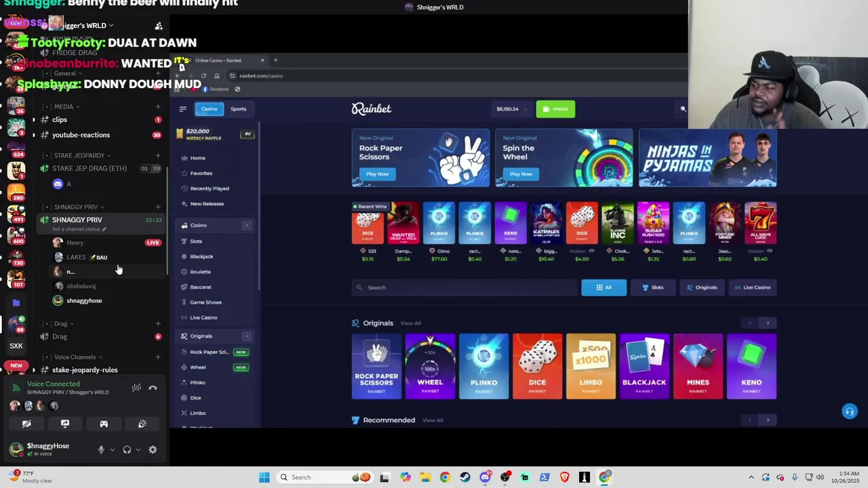
Task: Click the Rainbet search magnifier icon
Action: point(683,109)
